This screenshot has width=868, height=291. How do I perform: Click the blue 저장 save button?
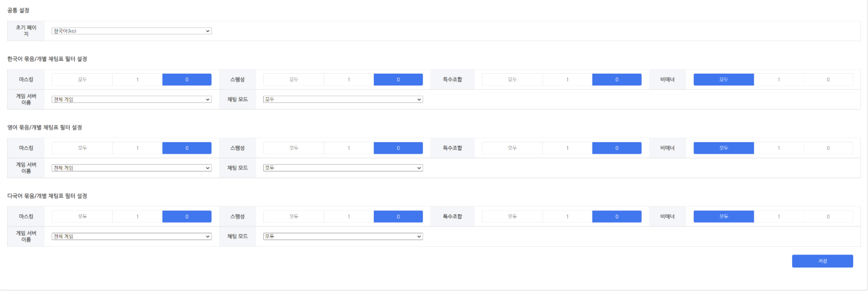(x=822, y=261)
